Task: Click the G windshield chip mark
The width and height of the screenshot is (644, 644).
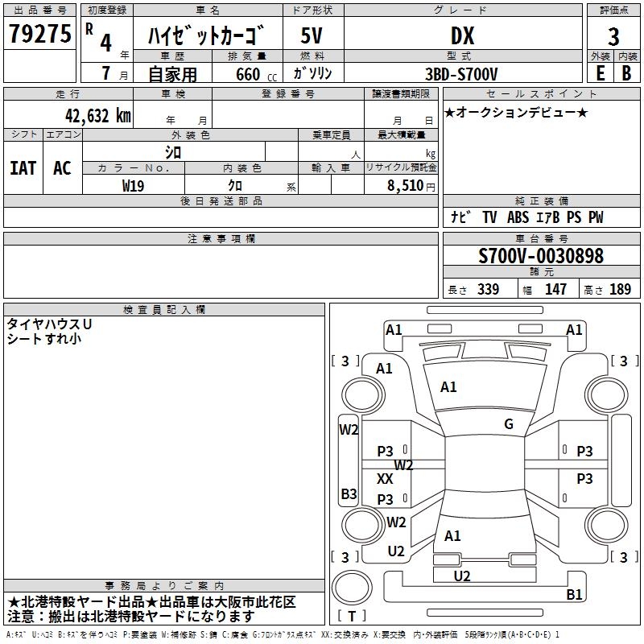Action: coord(509,423)
